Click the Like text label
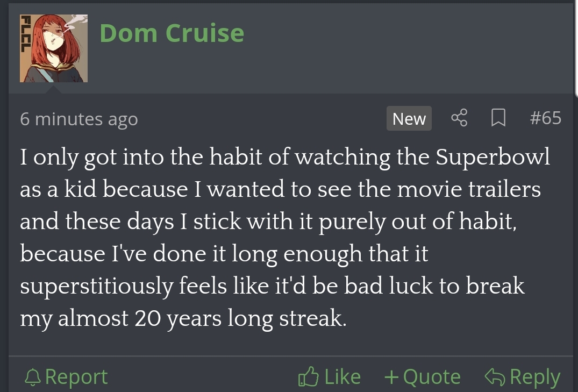Screen dimensions: 578x392 tap(342, 377)
